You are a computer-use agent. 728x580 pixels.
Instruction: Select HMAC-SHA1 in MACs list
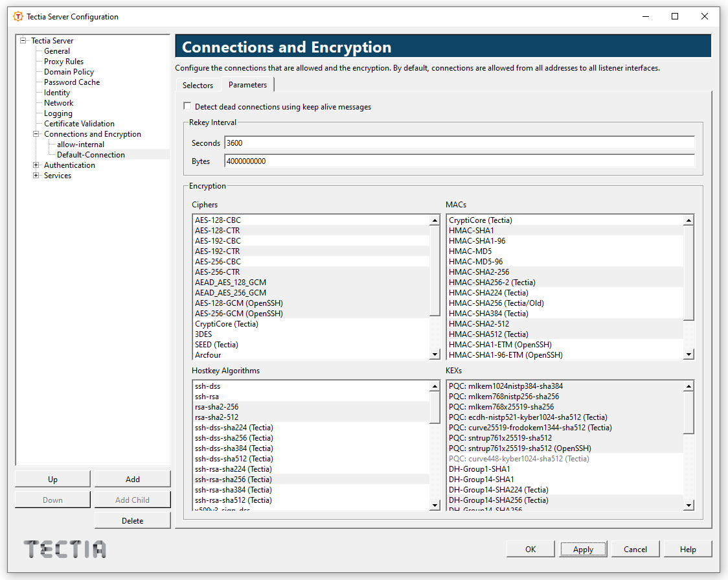565,230
